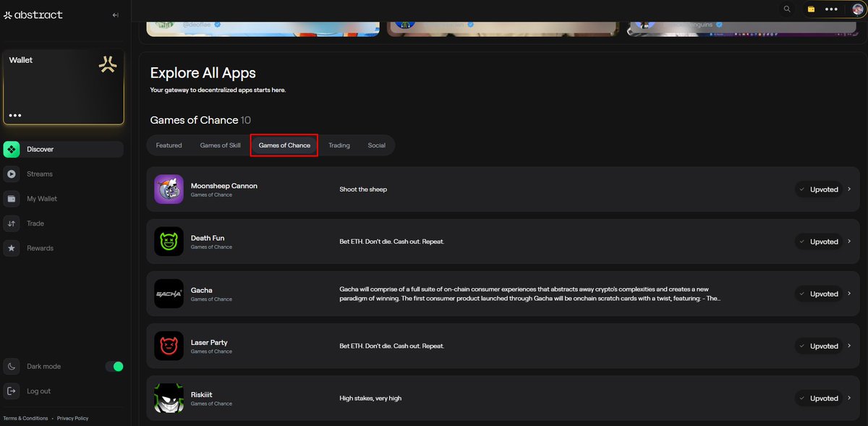Image resolution: width=868 pixels, height=426 pixels.
Task: Click the 'Explore All Apps' heading
Action: 203,73
